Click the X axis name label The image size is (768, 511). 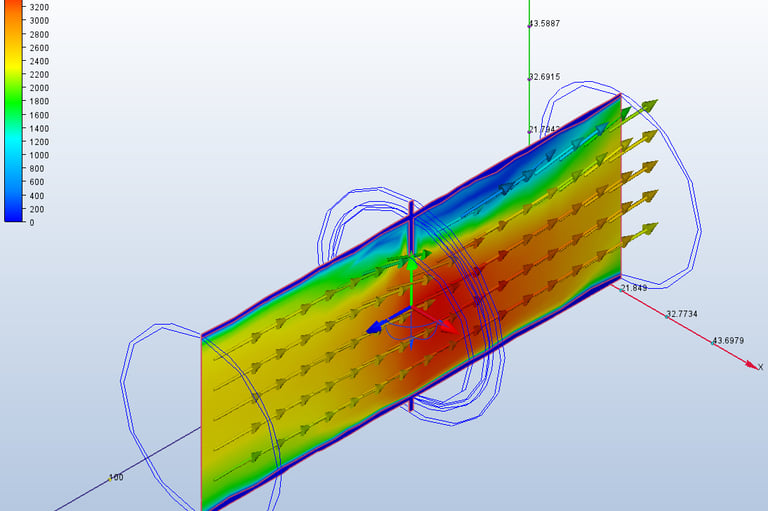coord(761,367)
